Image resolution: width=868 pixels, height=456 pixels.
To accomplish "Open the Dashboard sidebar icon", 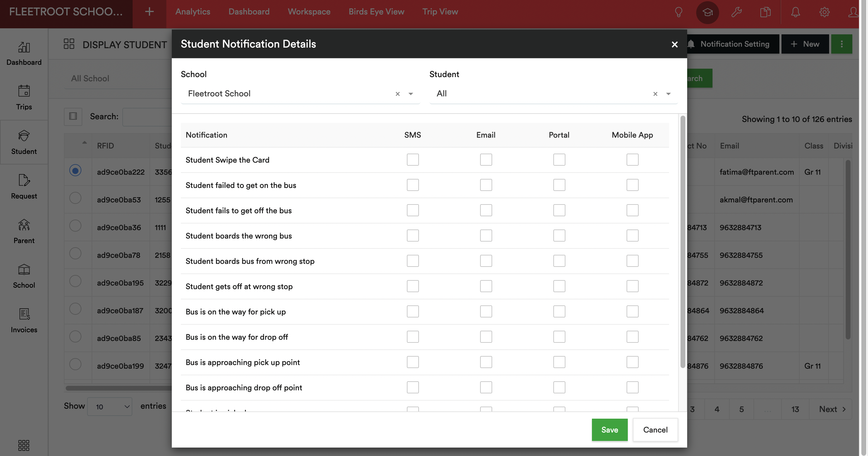I will [x=24, y=54].
